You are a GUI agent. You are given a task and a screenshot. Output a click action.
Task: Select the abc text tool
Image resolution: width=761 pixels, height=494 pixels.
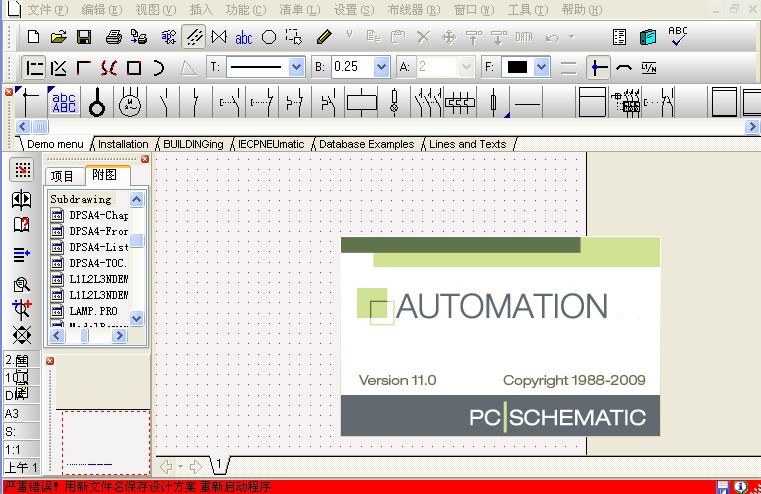(x=244, y=38)
